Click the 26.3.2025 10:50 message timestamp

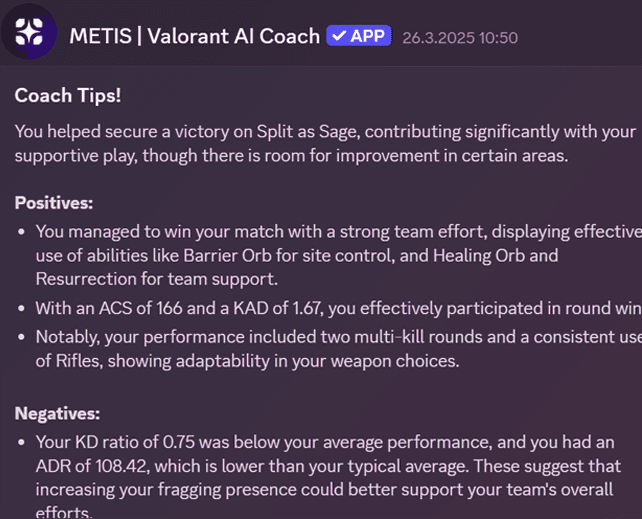point(460,38)
